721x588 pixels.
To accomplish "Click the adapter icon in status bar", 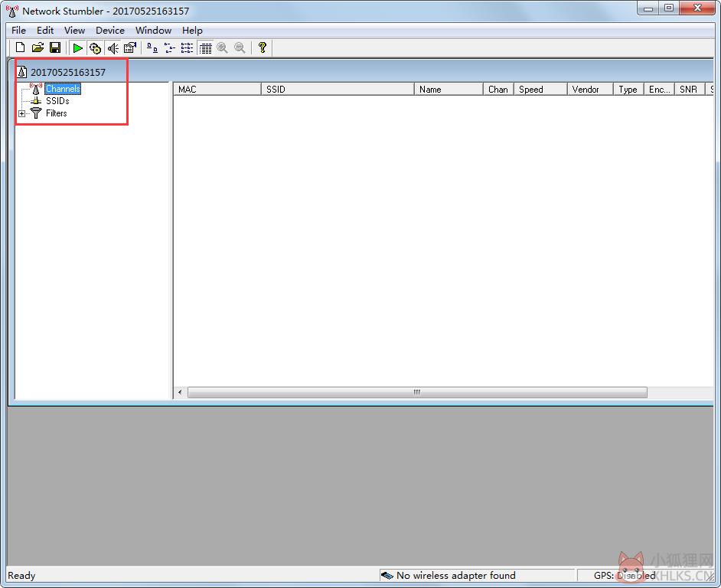I will (387, 576).
